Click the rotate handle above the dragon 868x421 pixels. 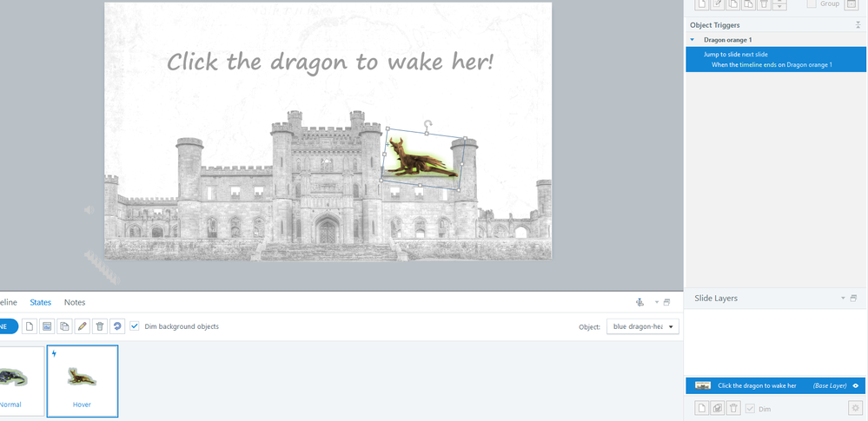427,124
